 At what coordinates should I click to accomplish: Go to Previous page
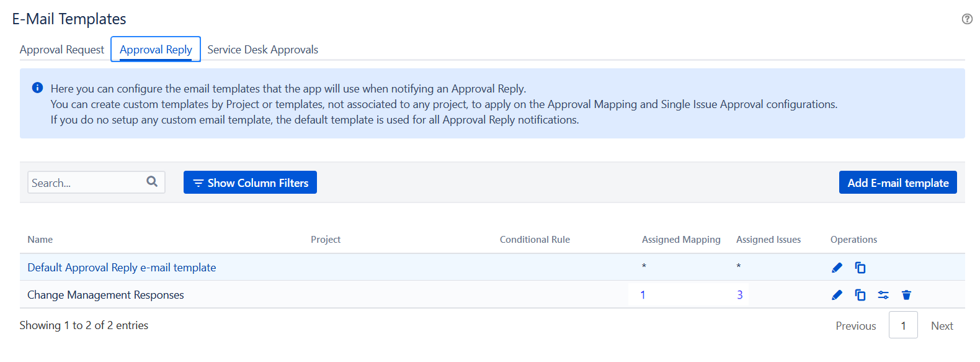pyautogui.click(x=855, y=326)
